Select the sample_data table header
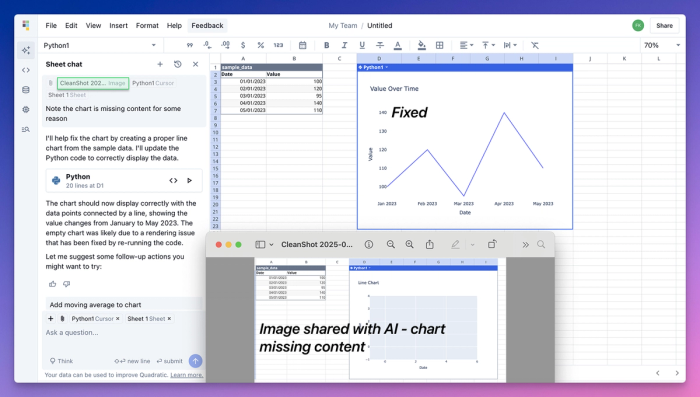This screenshot has width=700, height=397. point(271,67)
